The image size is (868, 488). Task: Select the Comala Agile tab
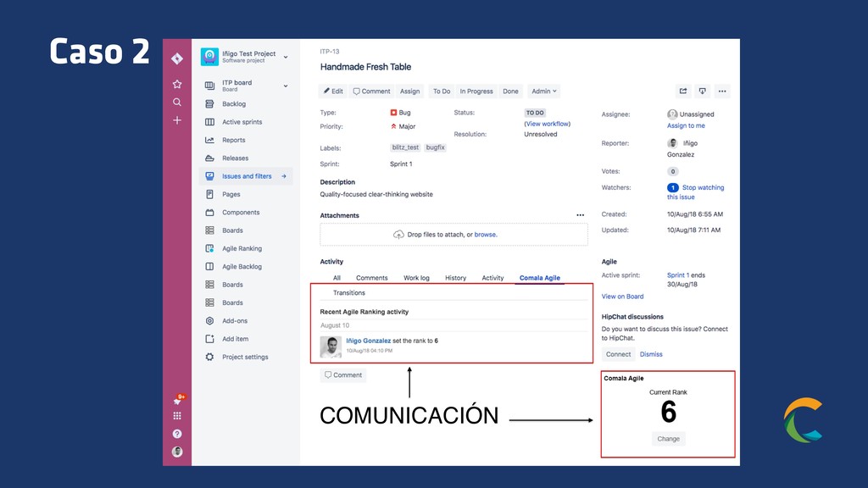click(540, 278)
